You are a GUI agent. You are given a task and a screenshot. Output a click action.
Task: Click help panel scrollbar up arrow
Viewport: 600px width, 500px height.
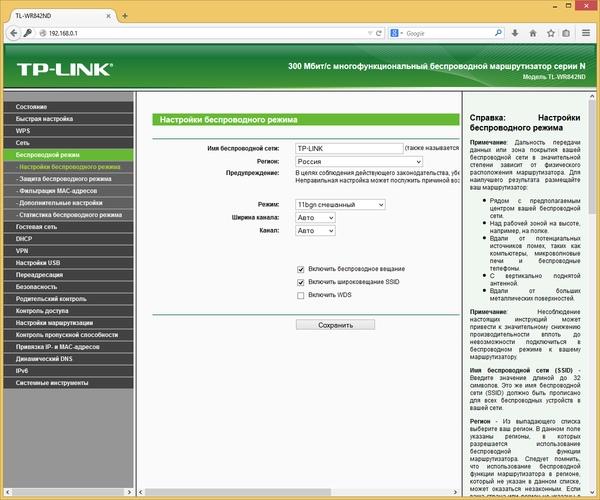[x=592, y=96]
